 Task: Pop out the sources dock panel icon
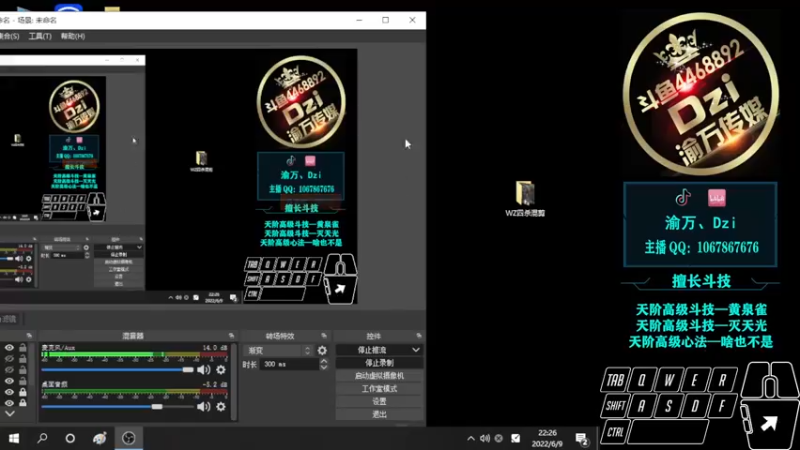coord(29,336)
